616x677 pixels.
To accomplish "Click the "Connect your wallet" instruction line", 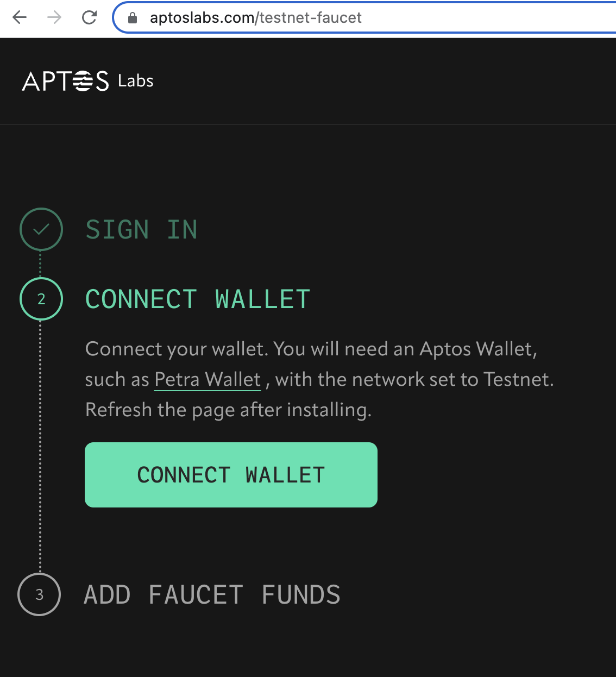I will 311,349.
